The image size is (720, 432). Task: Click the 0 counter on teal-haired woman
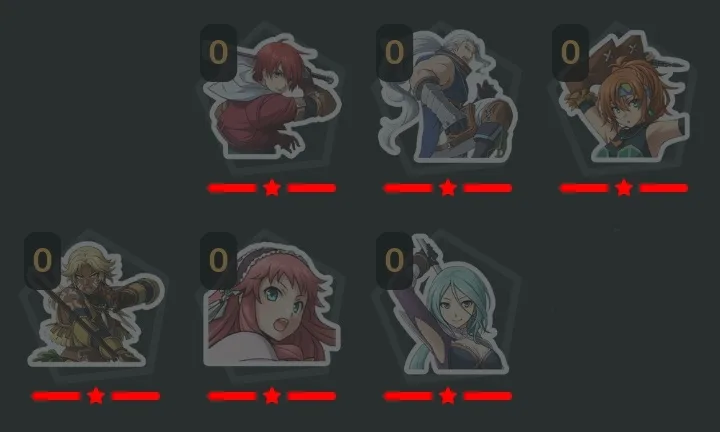click(x=394, y=260)
